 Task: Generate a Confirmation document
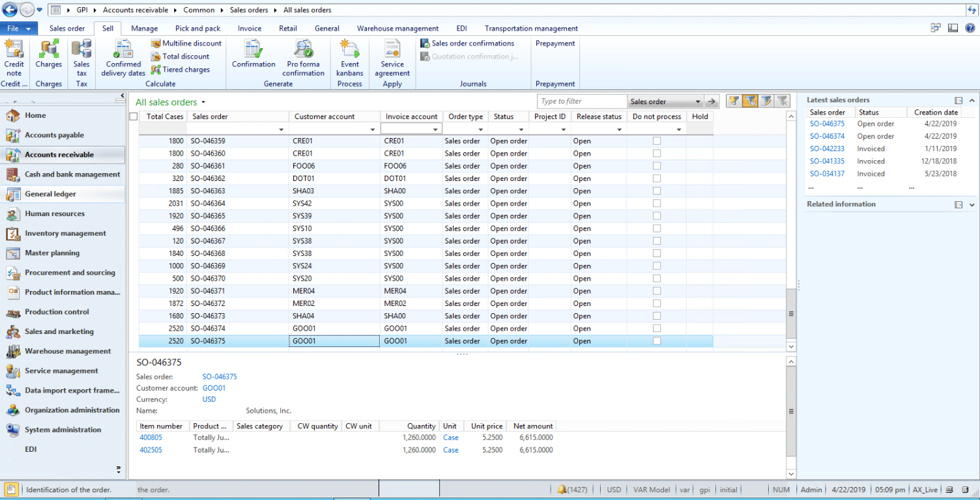[253, 59]
